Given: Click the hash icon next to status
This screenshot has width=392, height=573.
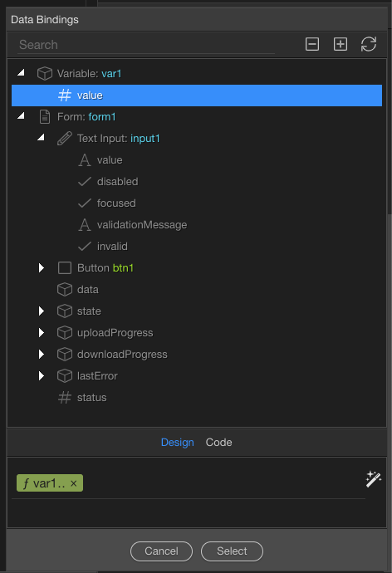Looking at the screenshot, I should coord(65,398).
